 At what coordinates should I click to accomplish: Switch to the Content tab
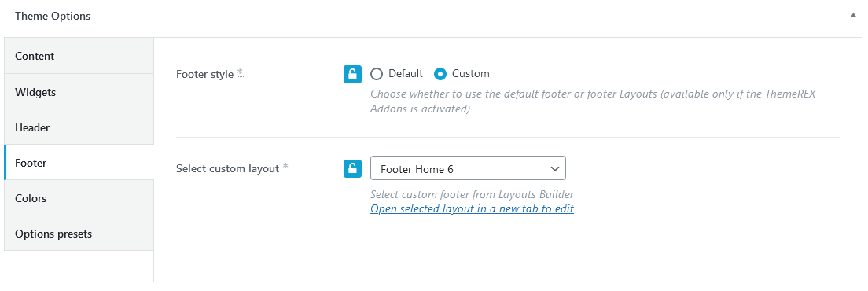(79, 56)
